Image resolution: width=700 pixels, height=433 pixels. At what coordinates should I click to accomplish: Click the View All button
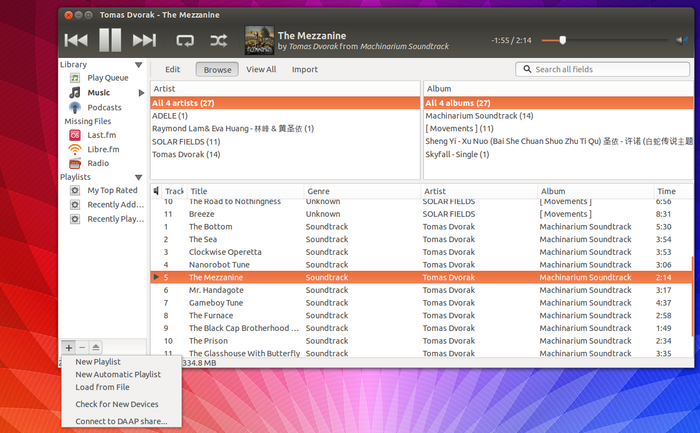tap(261, 69)
